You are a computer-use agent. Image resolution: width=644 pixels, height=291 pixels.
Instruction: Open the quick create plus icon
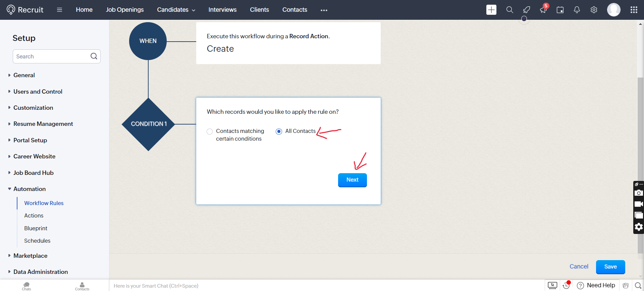[491, 10]
